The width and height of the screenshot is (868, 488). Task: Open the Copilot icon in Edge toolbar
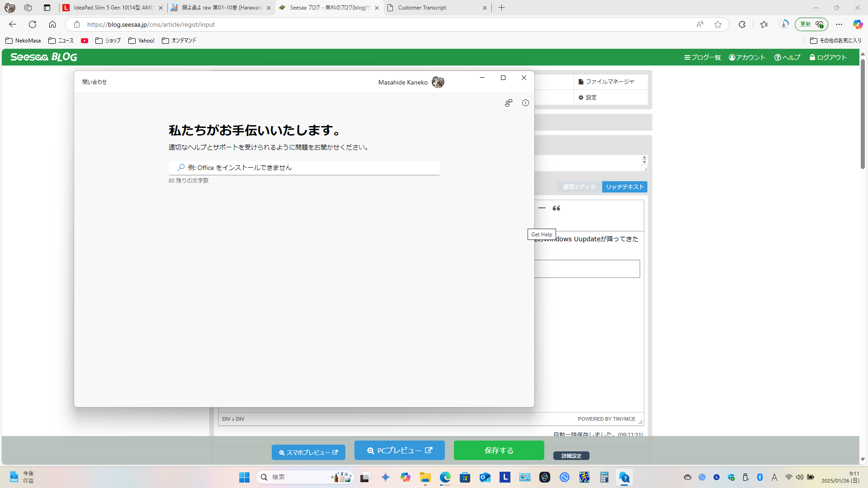pos(858,24)
